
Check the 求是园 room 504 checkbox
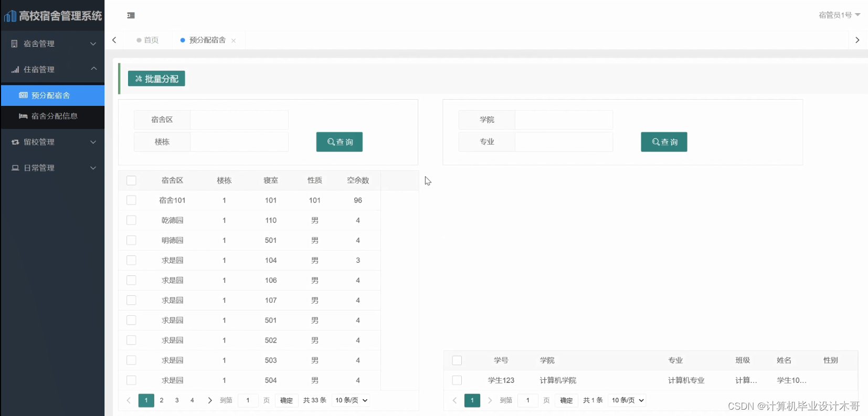(131, 380)
